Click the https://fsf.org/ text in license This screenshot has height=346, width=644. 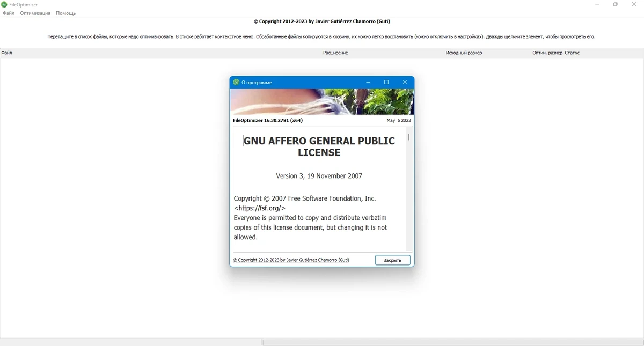click(259, 208)
